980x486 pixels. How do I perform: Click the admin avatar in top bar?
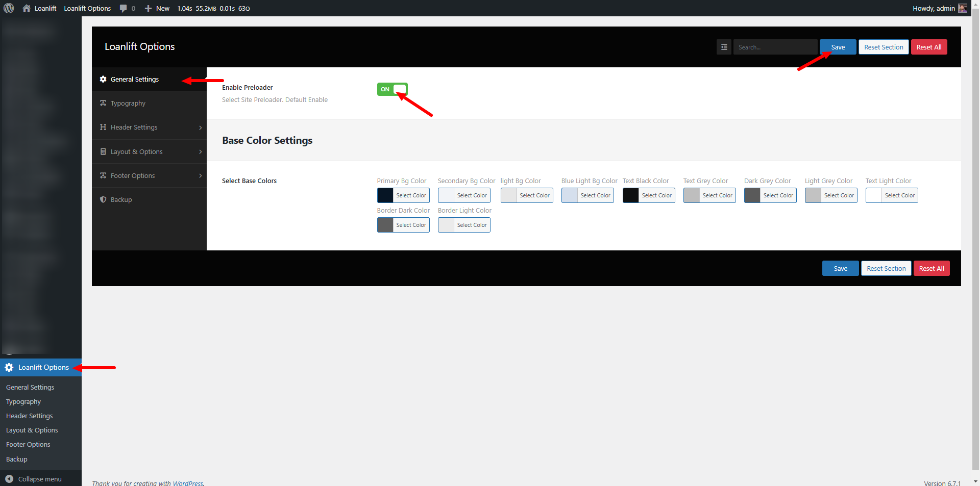(963, 8)
